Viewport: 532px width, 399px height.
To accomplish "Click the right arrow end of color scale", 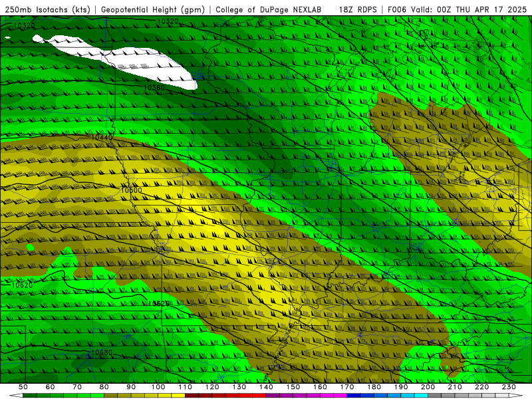I will 516,396.
